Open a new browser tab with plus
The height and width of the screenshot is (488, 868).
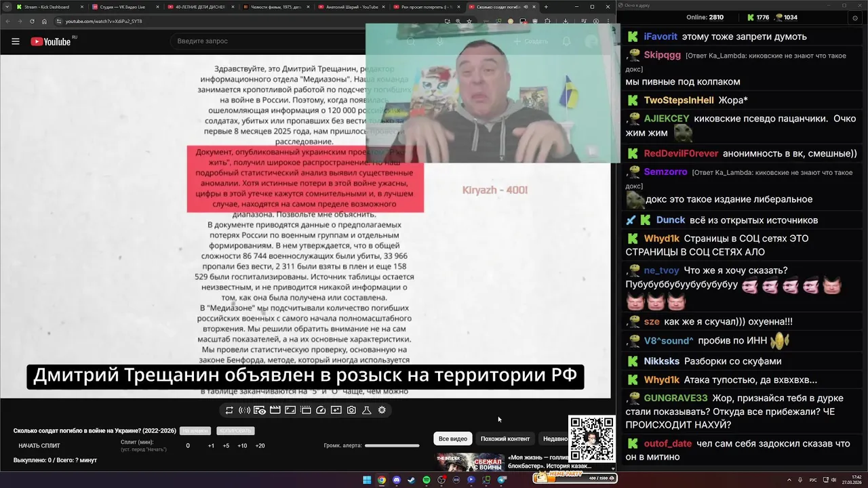pos(546,7)
